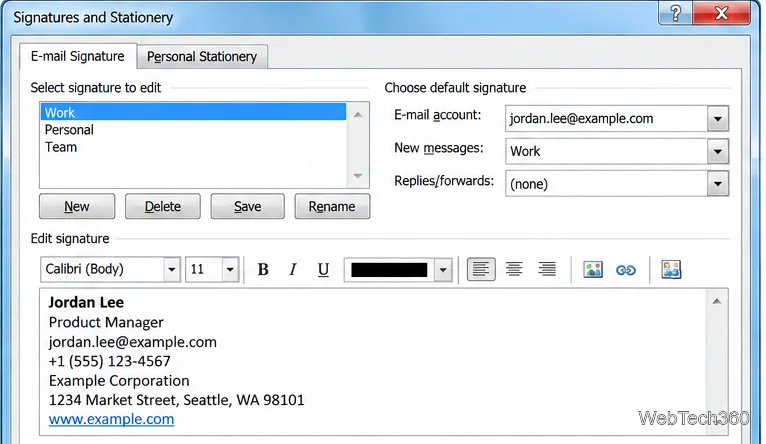766x444 pixels.
Task: Click the jordan.lee@example.com signature line
Action: (x=132, y=342)
